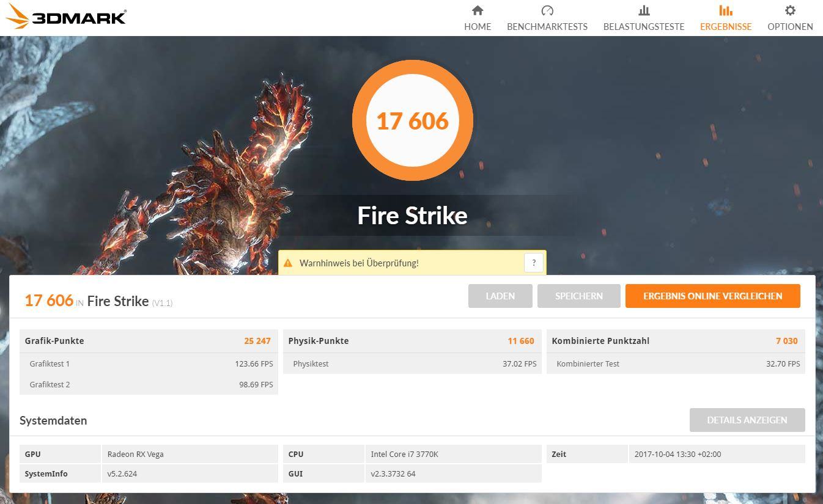Click the CPU label cell
This screenshot has height=504, width=823.
(323, 454)
